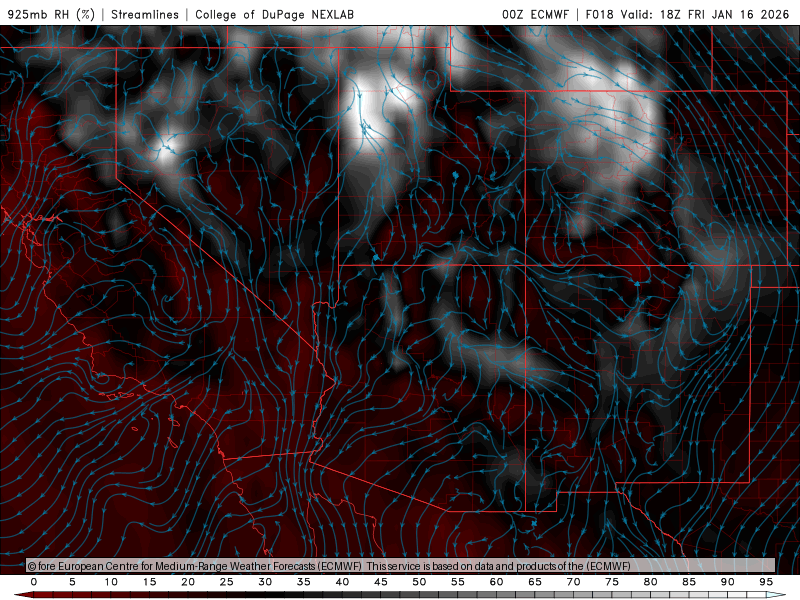Viewport: 800px width, 600px height.
Task: Click the colorbar label "20"
Action: click(188, 582)
